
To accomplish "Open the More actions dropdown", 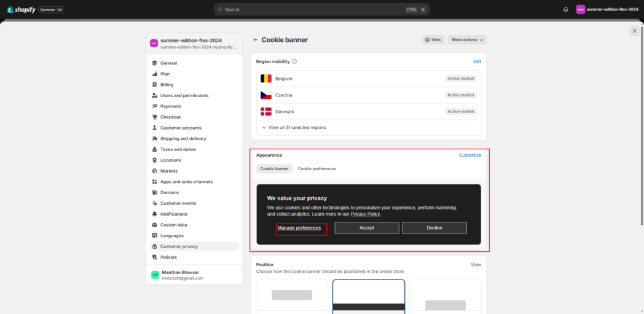I will (x=467, y=40).
